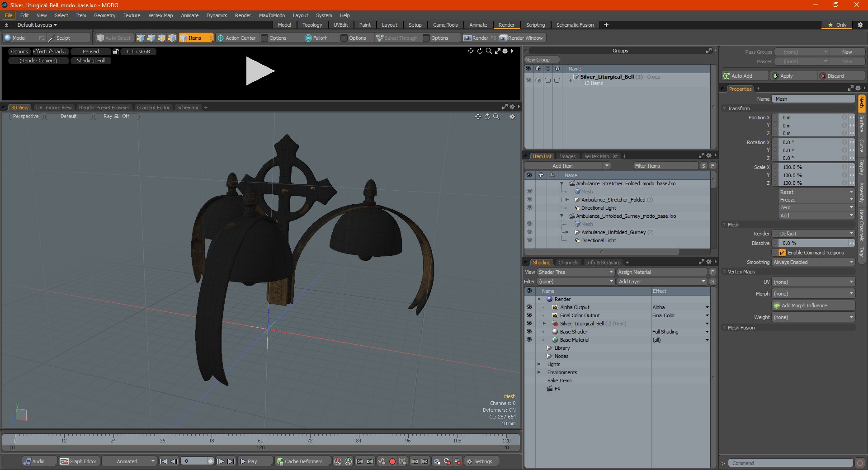The height and width of the screenshot is (470, 868).
Task: Click Render F9 button in toolbar
Action: (480, 38)
